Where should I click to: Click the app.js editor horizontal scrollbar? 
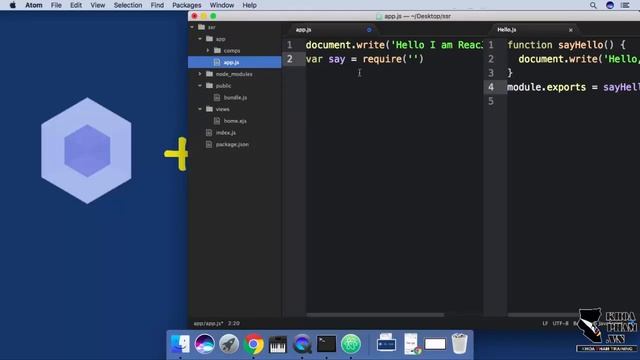(375, 315)
